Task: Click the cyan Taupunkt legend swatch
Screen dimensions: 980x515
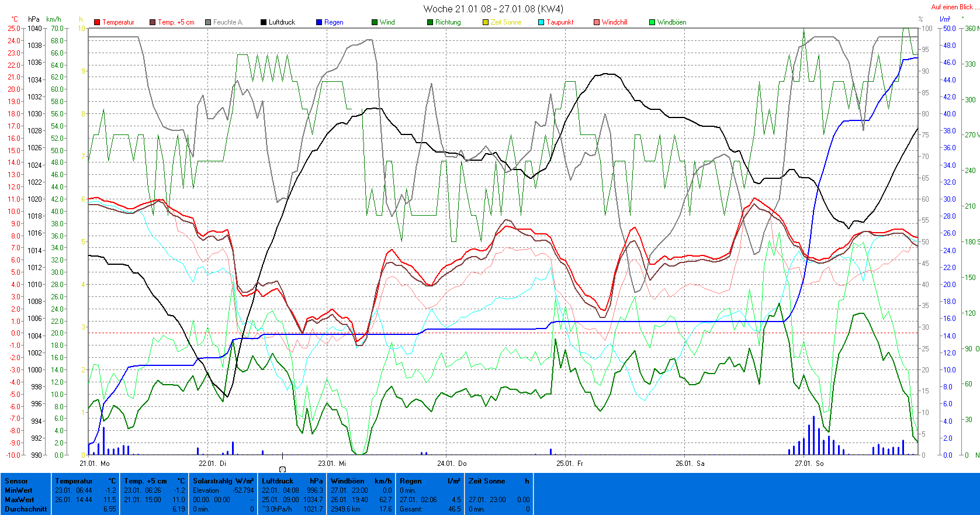Action: [541, 22]
